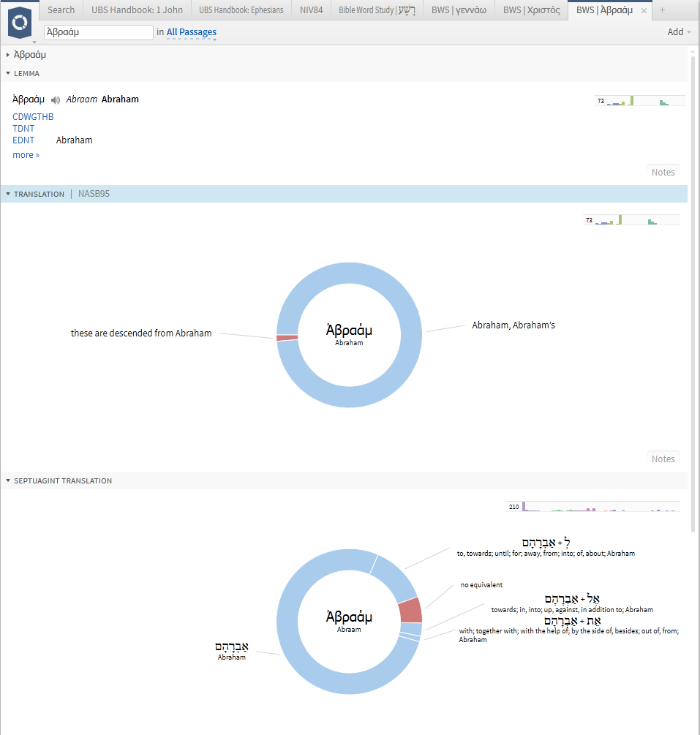Add a new tab with plus icon

[662, 10]
